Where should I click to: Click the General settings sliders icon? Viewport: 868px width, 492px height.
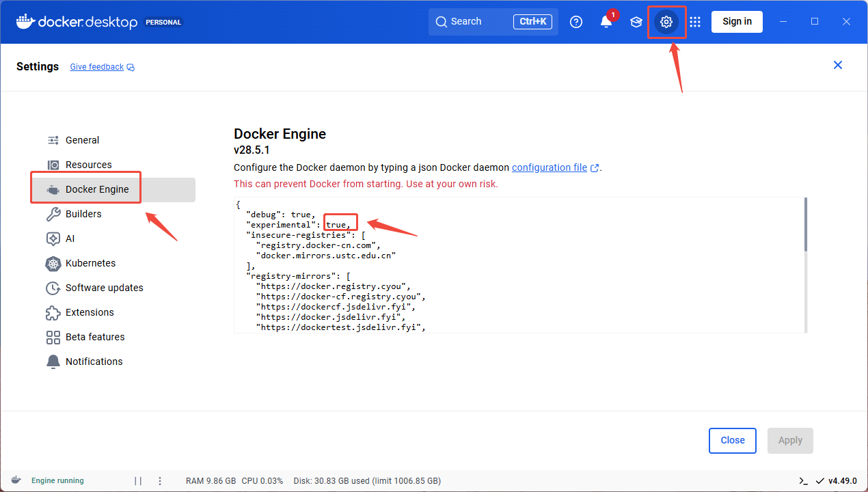pos(53,140)
